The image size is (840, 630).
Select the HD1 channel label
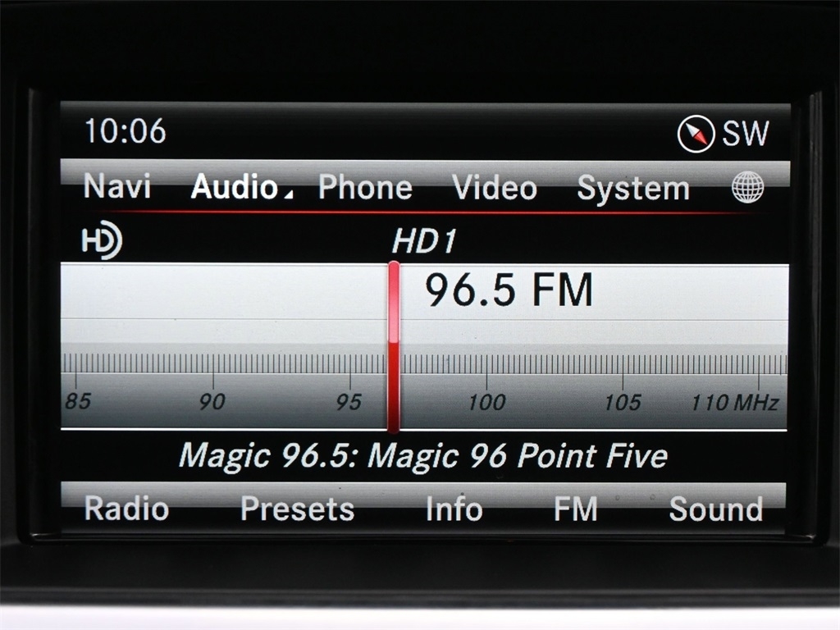tap(424, 241)
